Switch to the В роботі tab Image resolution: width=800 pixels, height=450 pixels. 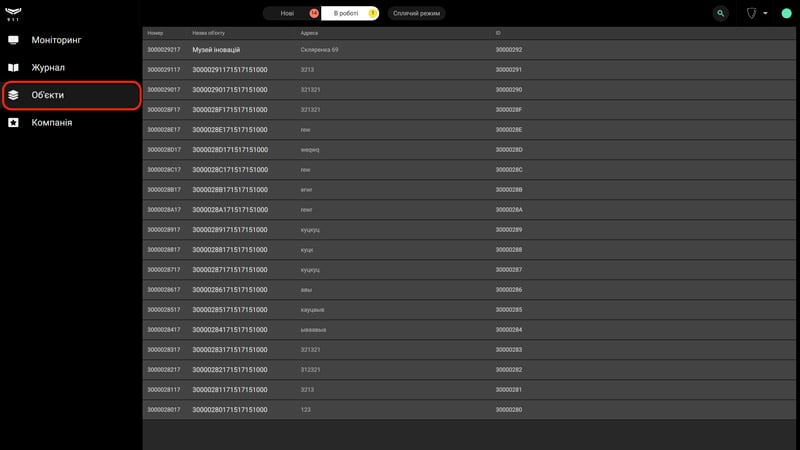346,13
